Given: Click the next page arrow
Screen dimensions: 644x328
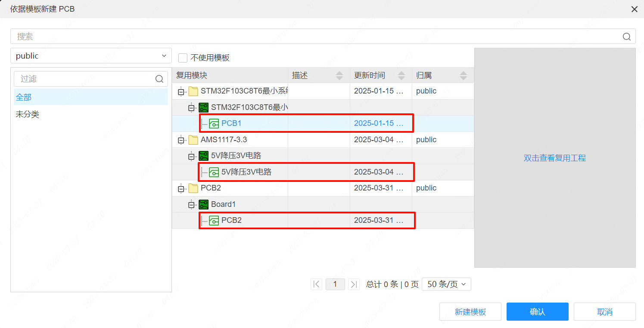Looking at the screenshot, I should [354, 284].
